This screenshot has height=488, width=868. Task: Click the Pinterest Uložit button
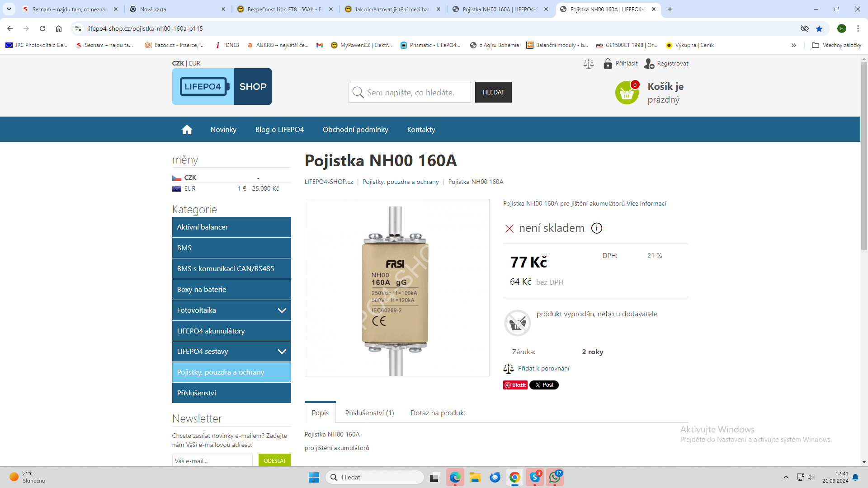click(x=515, y=385)
